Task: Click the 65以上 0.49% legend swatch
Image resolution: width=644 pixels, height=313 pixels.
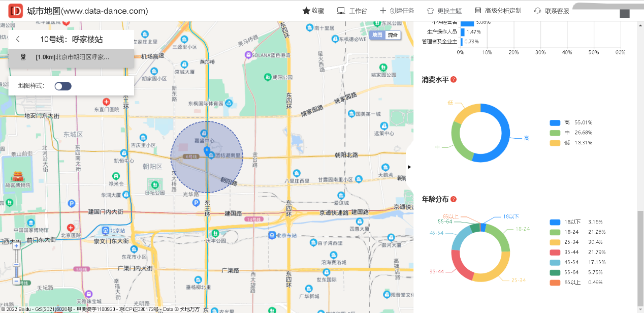Action: [555, 282]
